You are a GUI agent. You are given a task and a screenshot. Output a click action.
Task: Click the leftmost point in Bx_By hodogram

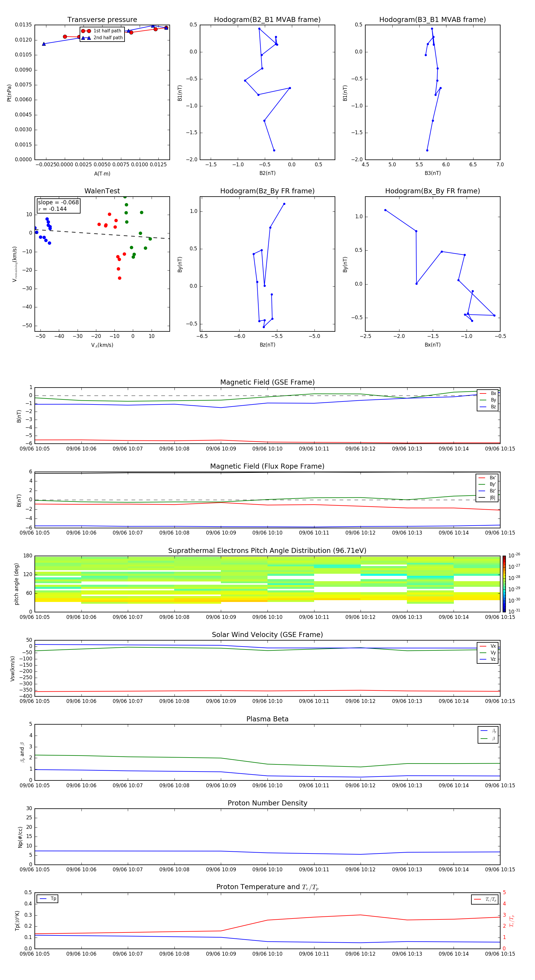click(385, 210)
